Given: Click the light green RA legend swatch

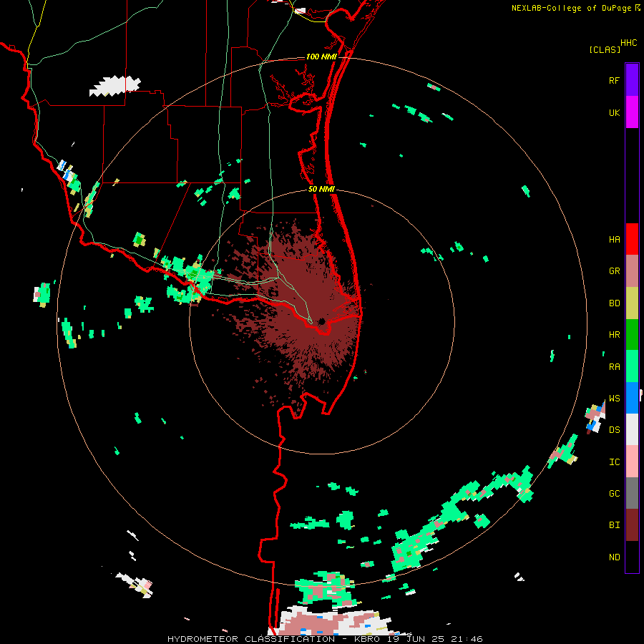Looking at the screenshot, I should point(632,366).
